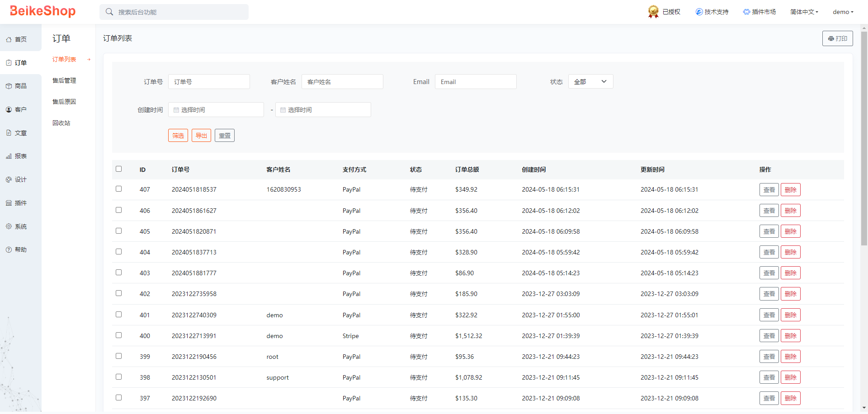Tick the select-all checkbox in table header

[x=119, y=169]
